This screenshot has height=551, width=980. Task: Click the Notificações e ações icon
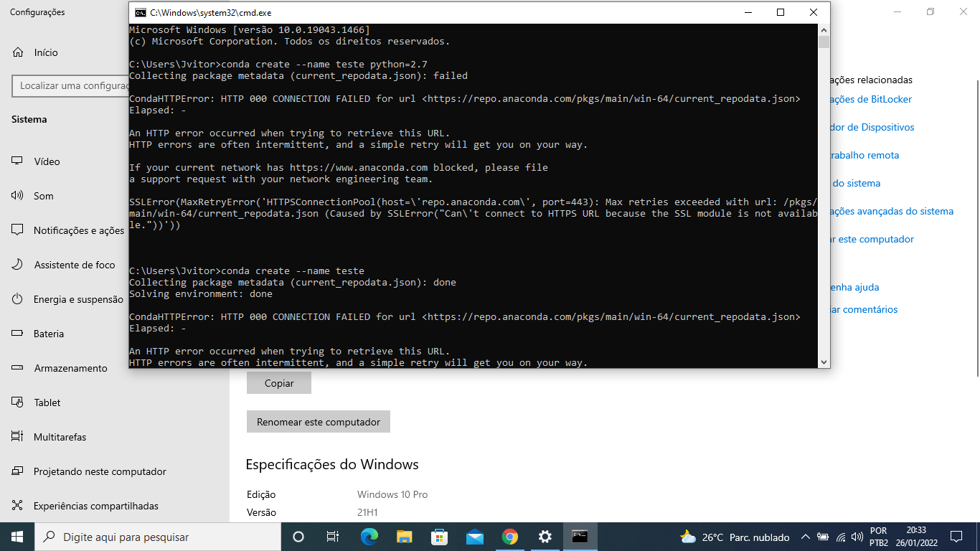point(17,230)
